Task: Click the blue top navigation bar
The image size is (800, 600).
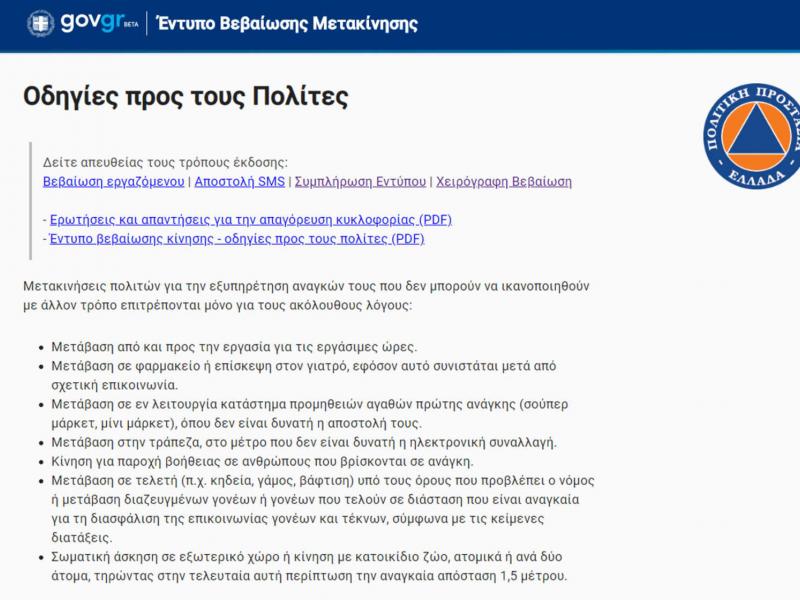Action: [600, 23]
